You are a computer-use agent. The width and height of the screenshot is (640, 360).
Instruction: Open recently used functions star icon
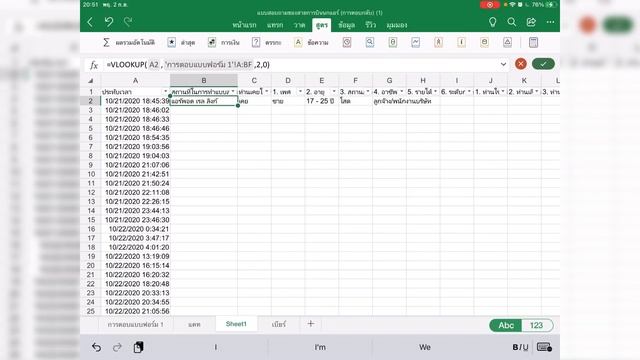point(171,42)
